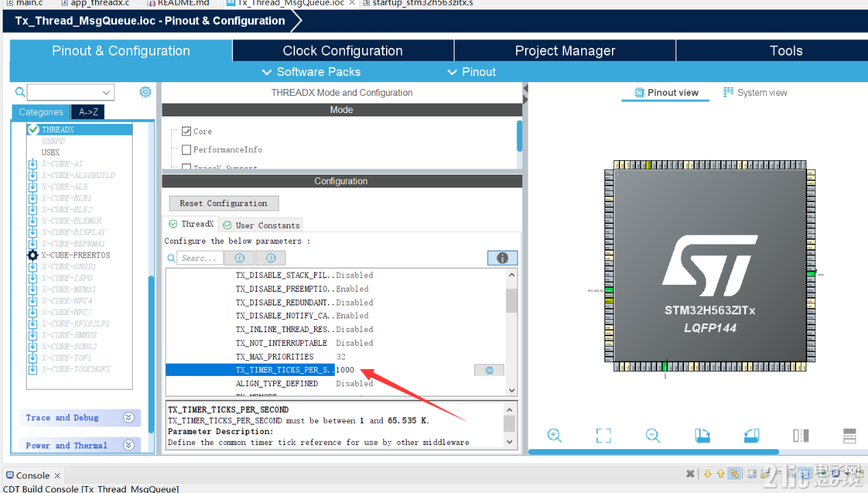Viewport: 868px width, 493px height.
Task: Select Pinout view
Action: tap(666, 92)
